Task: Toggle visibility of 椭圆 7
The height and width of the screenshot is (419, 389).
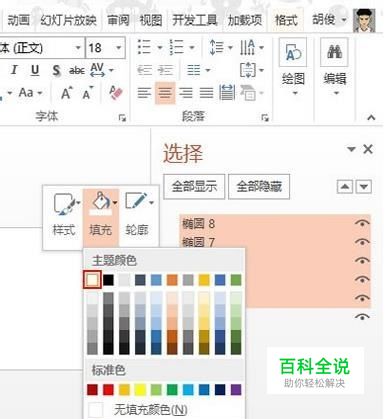Action: point(362,242)
